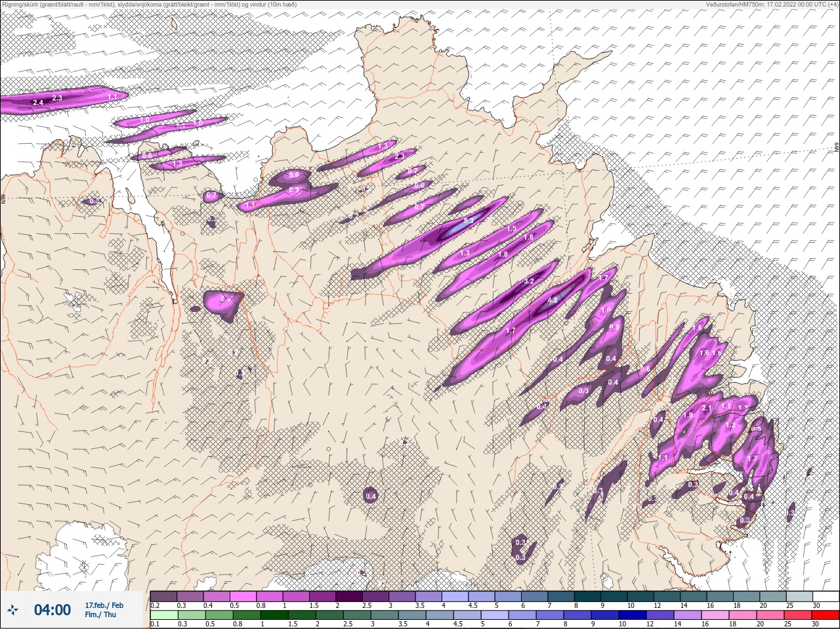
Task: Click the 4.2 precipitation value on map
Action: [552, 301]
